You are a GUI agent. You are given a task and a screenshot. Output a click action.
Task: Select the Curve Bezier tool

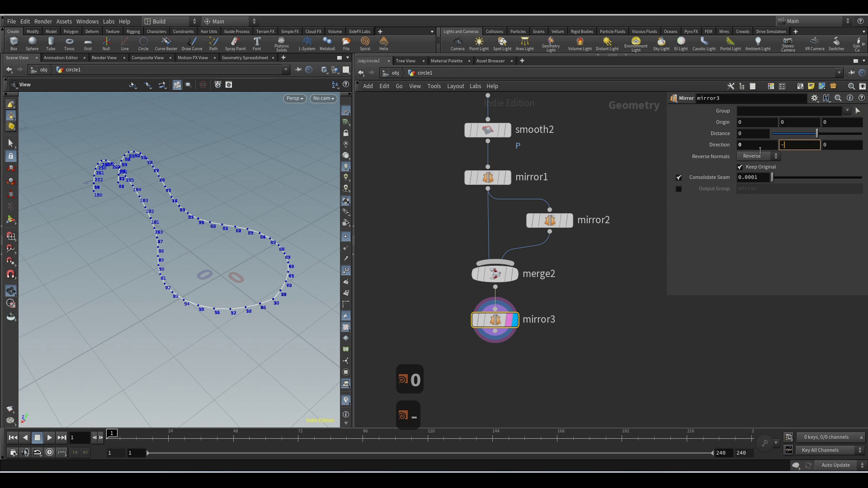(x=165, y=44)
